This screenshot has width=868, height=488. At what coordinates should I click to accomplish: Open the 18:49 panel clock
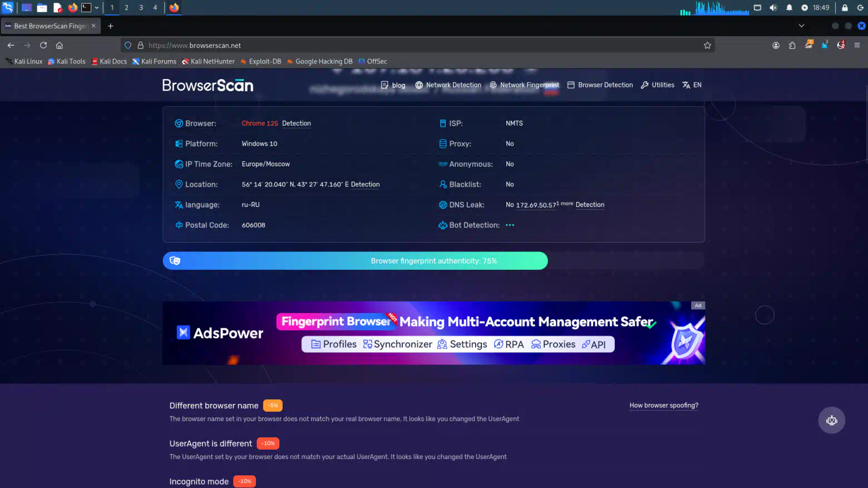pyautogui.click(x=821, y=7)
